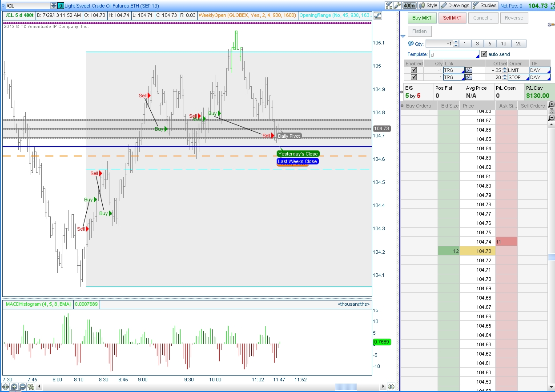The image size is (555, 392).
Task: Set quantity preset to 20
Action: tap(519, 44)
